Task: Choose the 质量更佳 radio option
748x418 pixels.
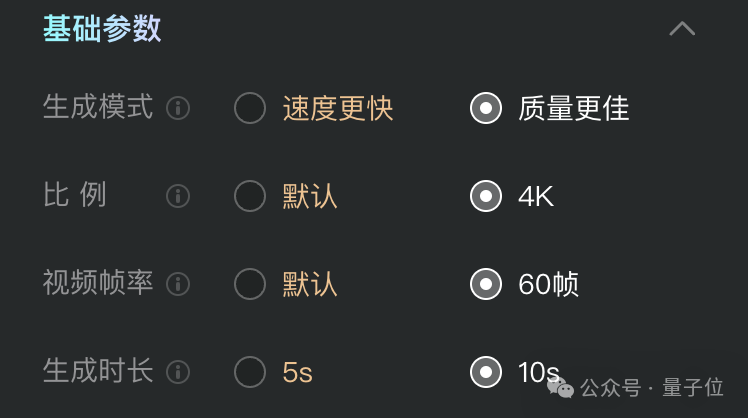Action: click(486, 108)
